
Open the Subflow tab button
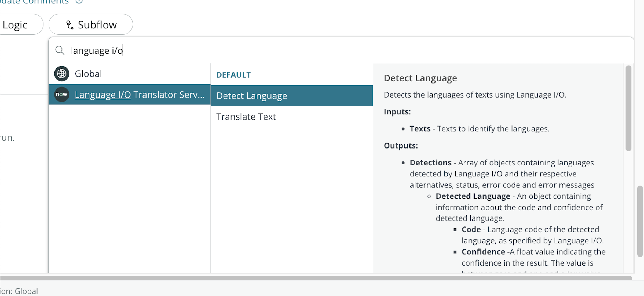click(91, 24)
